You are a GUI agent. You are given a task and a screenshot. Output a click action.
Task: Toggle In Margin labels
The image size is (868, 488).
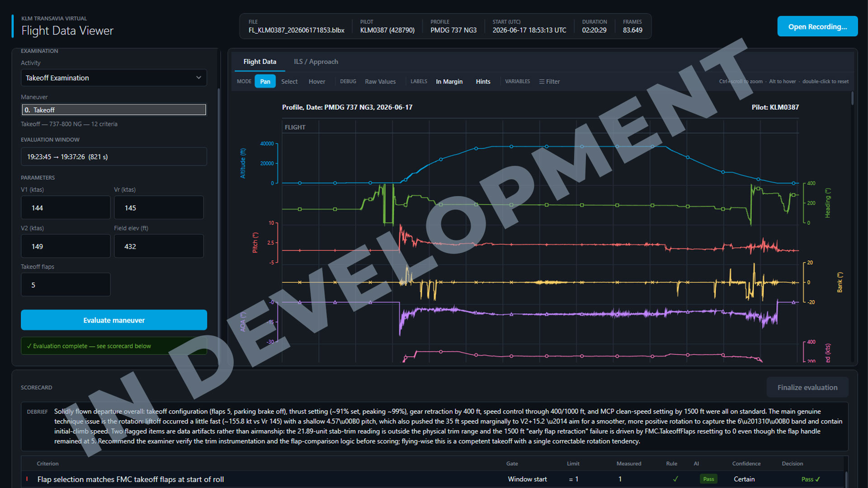point(449,81)
